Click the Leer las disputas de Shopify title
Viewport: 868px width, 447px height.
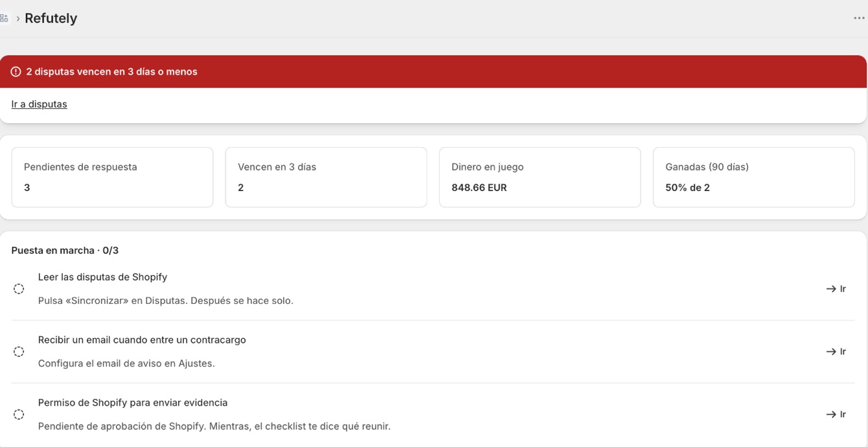click(102, 277)
